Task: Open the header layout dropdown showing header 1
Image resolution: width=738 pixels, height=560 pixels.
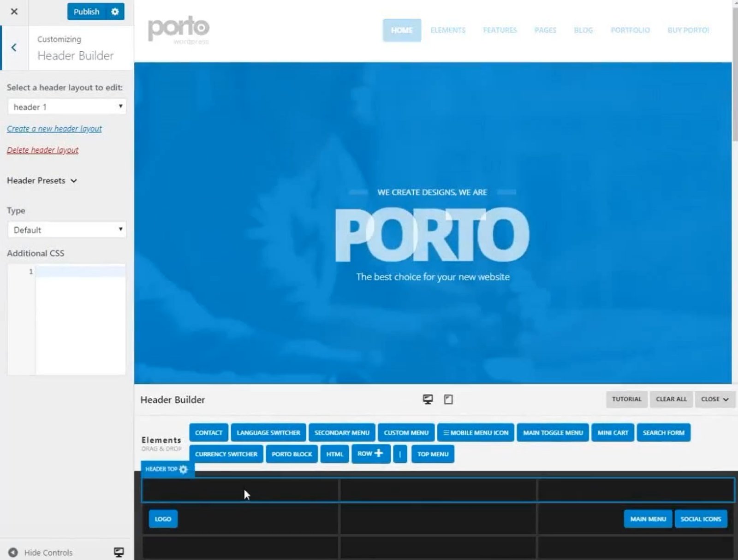Action: tap(67, 107)
